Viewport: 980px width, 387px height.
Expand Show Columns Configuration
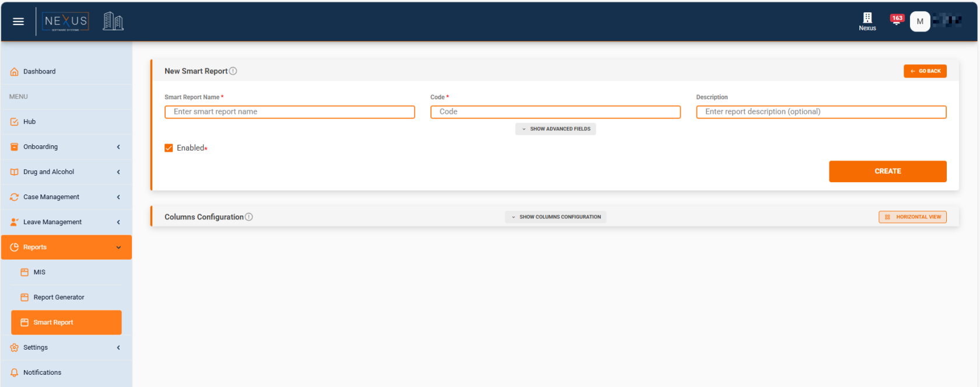(555, 217)
